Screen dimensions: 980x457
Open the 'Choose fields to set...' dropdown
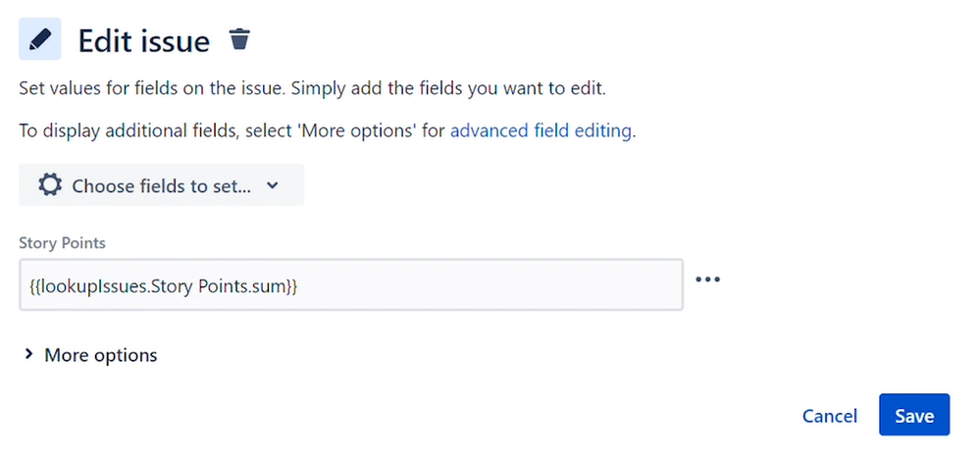(x=161, y=185)
